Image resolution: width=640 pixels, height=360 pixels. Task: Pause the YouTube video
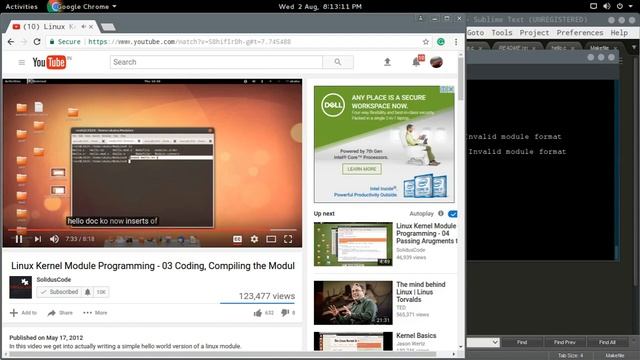point(19,239)
